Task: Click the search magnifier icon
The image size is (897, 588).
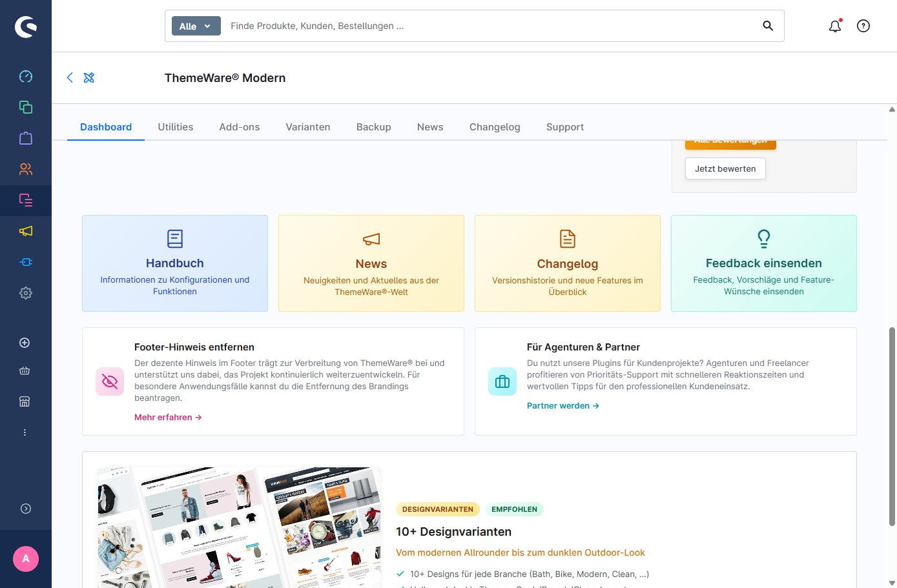Action: [768, 26]
